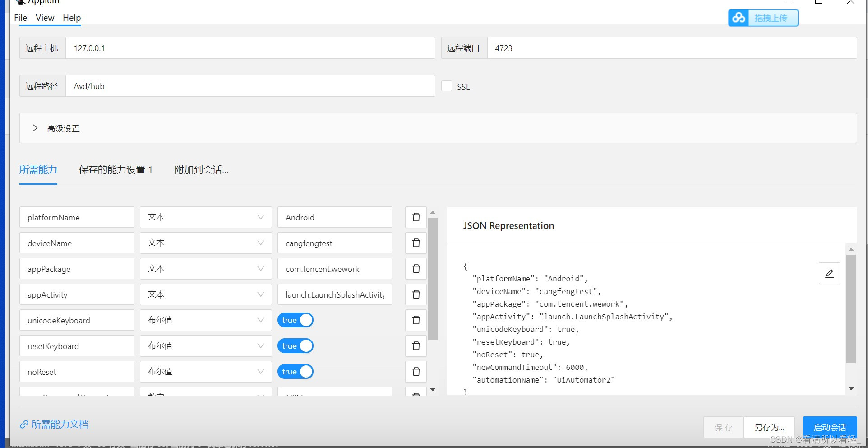
Task: Open type dropdown for resetKeyboard
Action: 206,346
